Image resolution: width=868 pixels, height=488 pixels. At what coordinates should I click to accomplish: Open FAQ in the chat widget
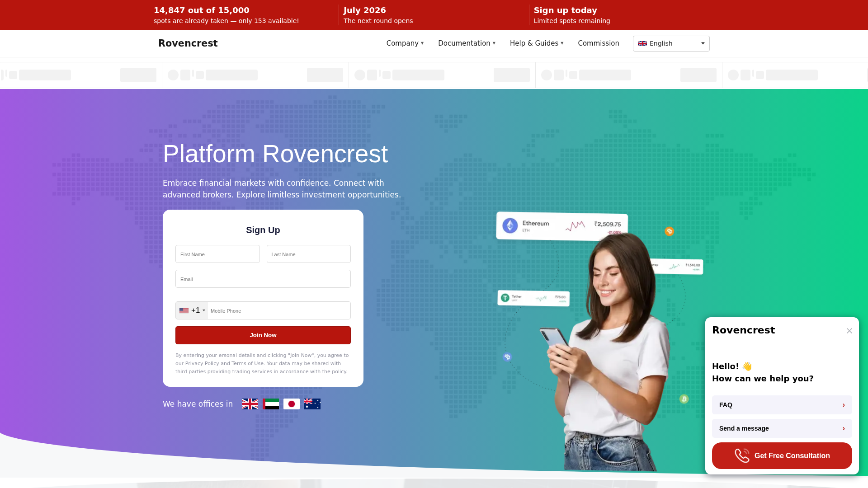782,405
